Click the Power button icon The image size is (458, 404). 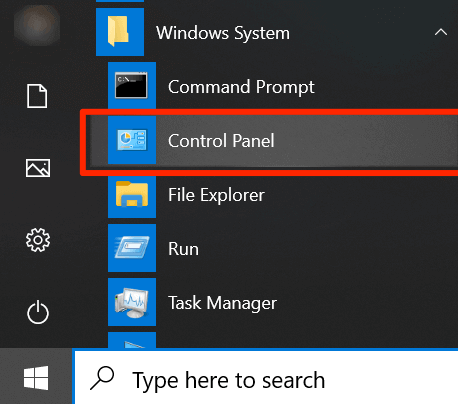tap(38, 312)
